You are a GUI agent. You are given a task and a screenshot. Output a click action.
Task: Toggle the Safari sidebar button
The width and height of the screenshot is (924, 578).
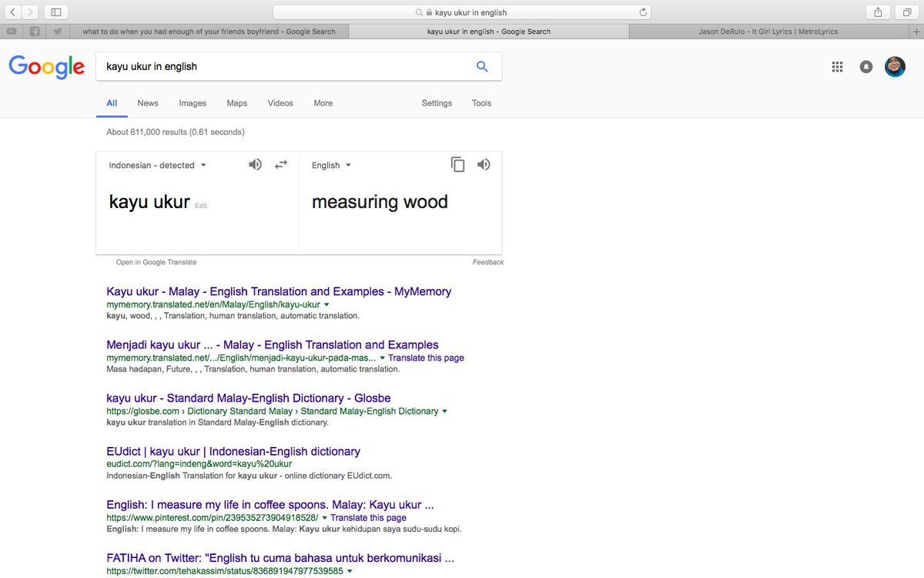pyautogui.click(x=56, y=12)
